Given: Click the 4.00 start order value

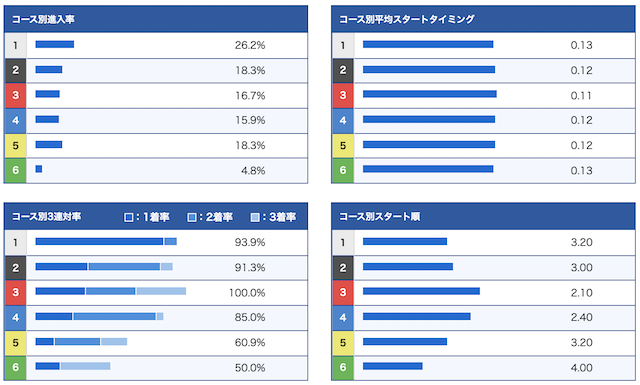Looking at the screenshot, I should click(581, 367).
